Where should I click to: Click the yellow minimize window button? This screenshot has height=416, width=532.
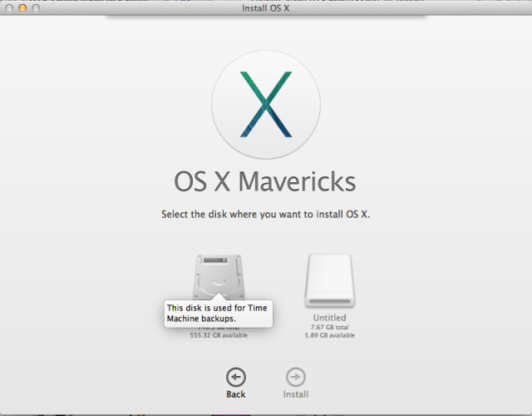click(x=22, y=7)
